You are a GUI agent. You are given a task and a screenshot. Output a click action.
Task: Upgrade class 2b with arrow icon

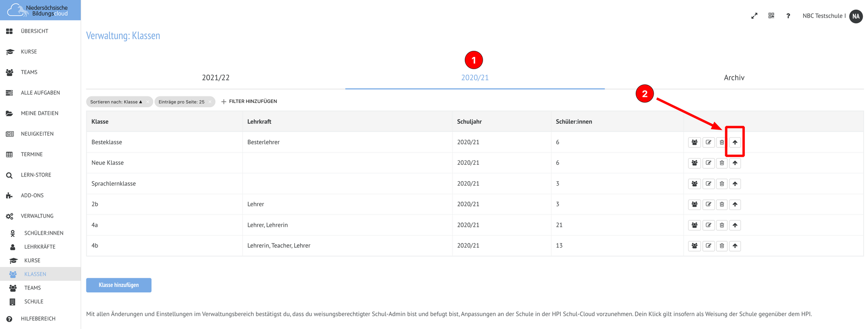click(x=735, y=204)
